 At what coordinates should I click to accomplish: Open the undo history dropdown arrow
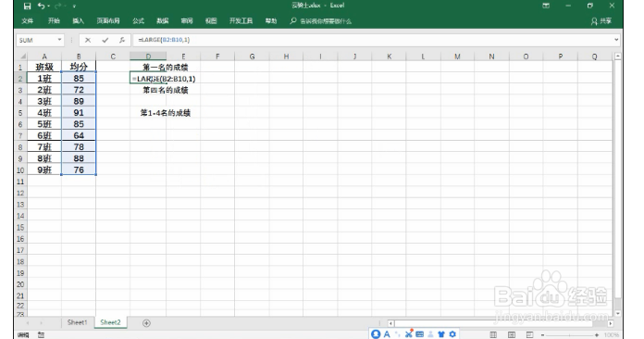coord(48,6)
